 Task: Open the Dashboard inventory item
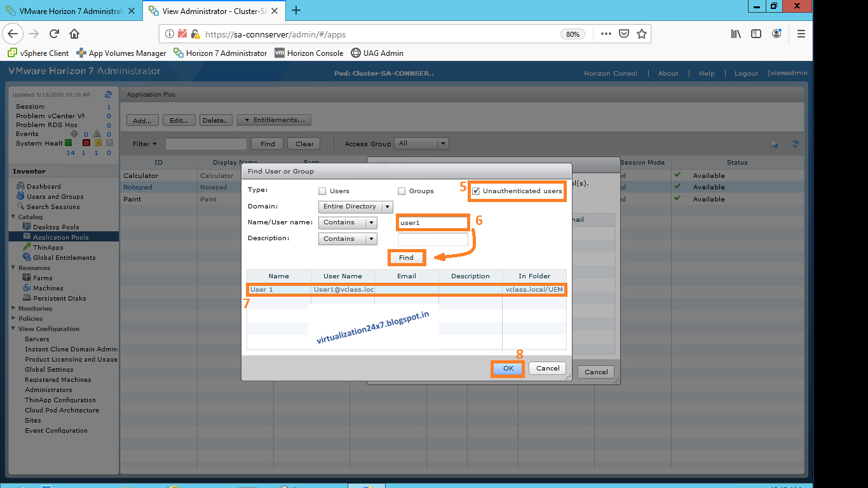[x=44, y=186]
